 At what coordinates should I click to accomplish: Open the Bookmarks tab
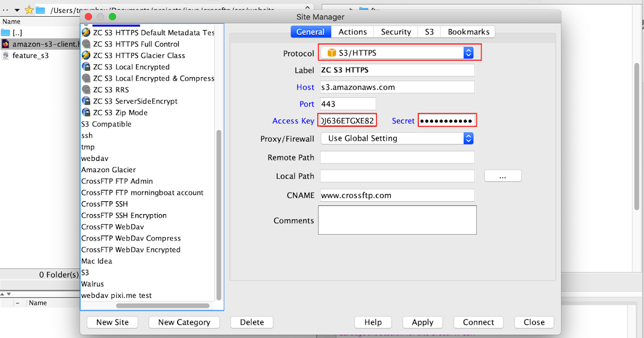(x=469, y=32)
